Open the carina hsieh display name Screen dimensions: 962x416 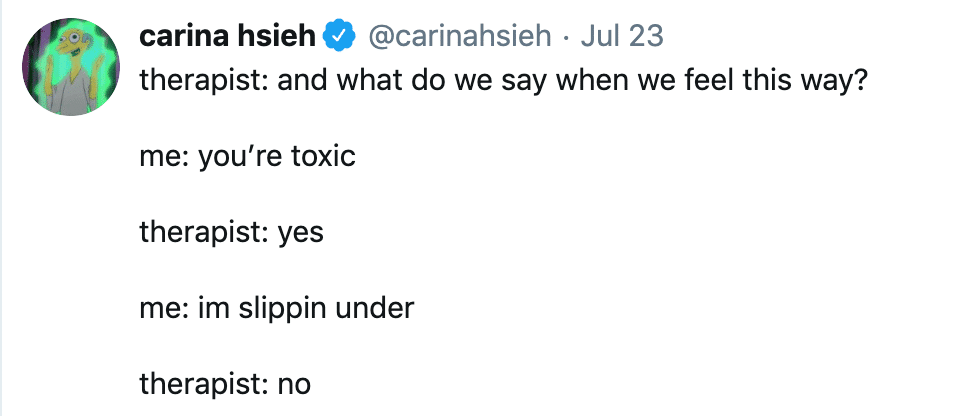[x=227, y=36]
